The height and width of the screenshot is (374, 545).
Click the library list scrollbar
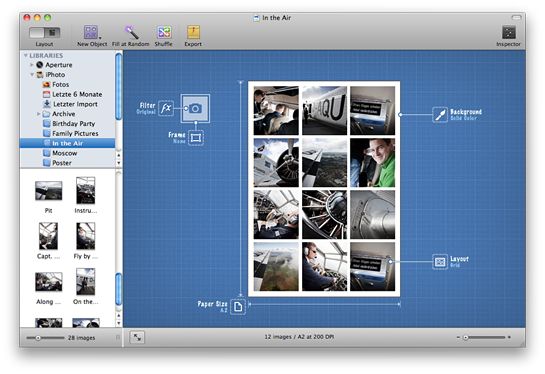point(119,87)
